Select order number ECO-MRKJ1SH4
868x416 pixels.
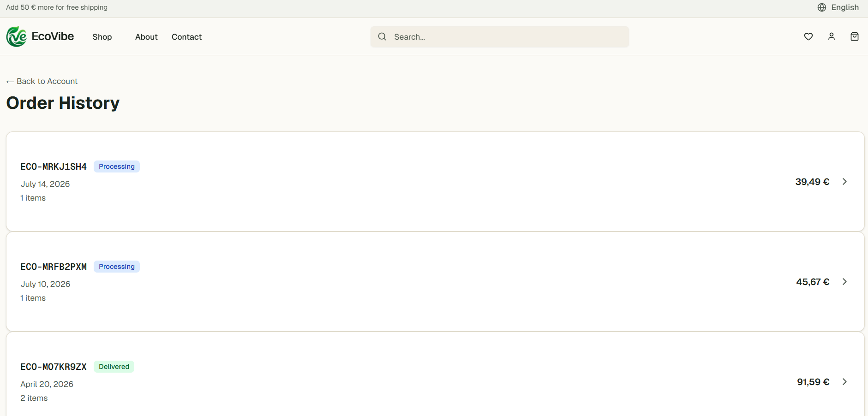click(54, 166)
